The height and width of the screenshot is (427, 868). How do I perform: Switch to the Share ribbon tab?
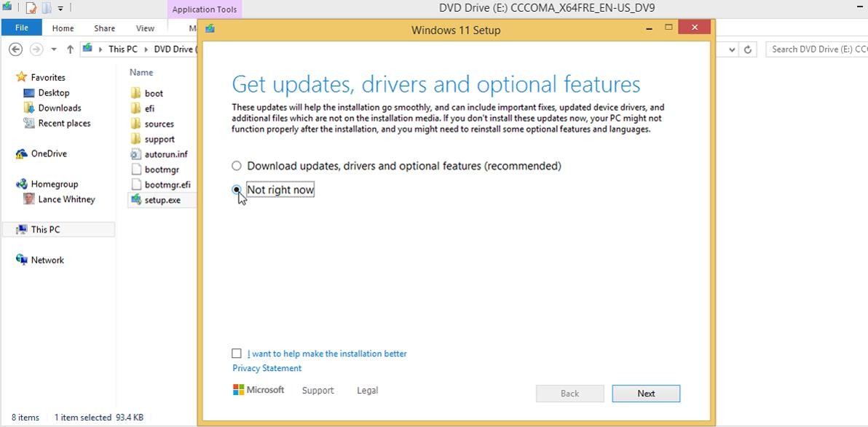coord(105,28)
